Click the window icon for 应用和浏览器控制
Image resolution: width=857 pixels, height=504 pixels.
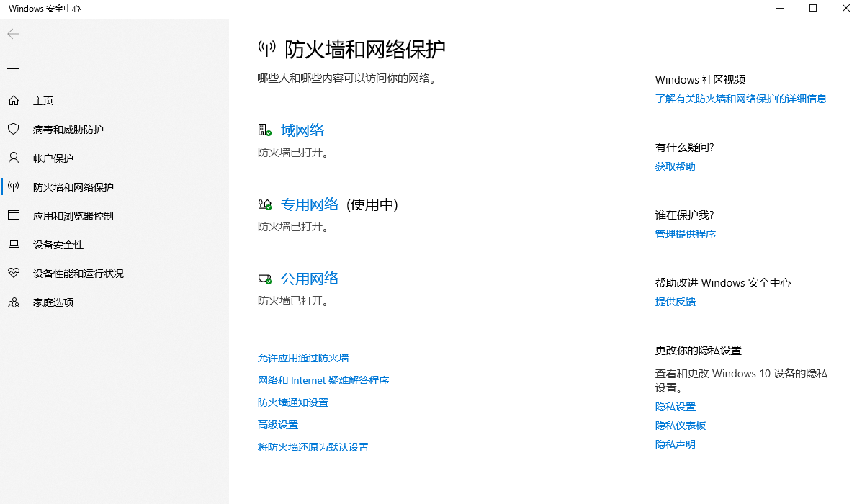(x=14, y=215)
